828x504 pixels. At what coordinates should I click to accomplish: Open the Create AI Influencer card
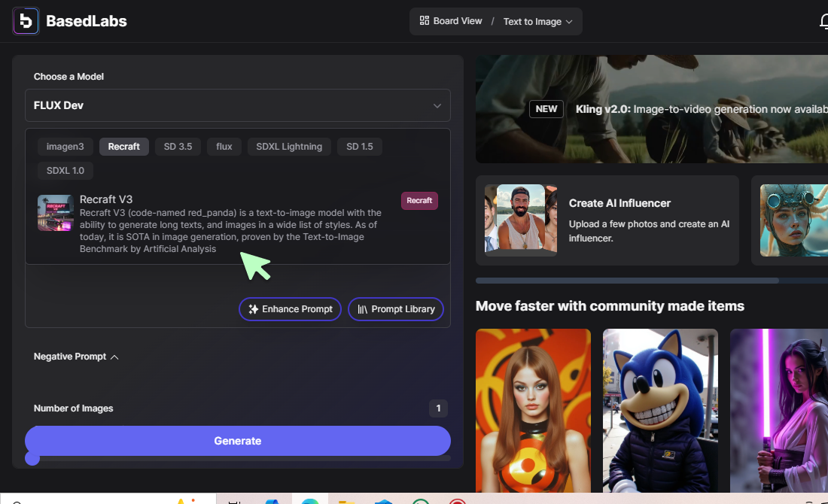click(x=607, y=220)
